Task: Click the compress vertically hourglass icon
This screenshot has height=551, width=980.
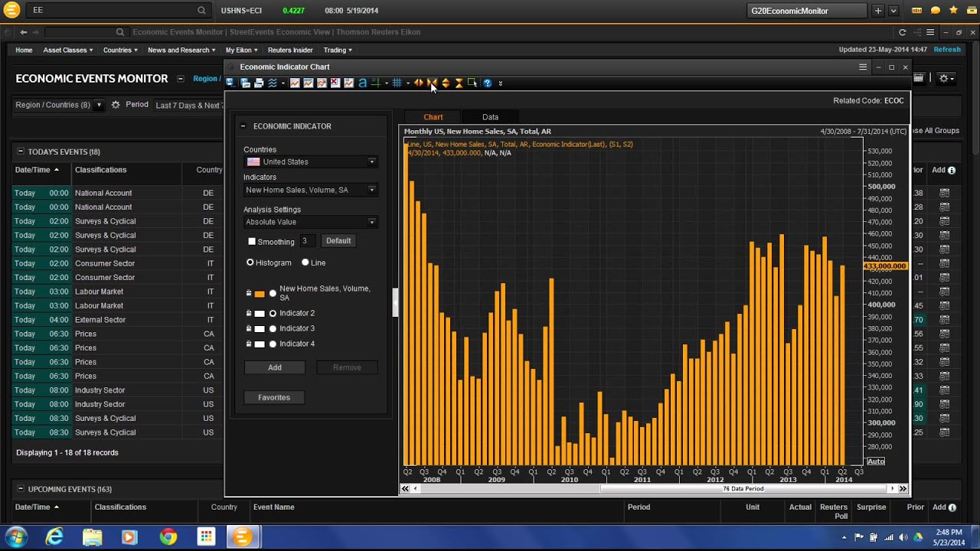Action: pyautogui.click(x=459, y=83)
